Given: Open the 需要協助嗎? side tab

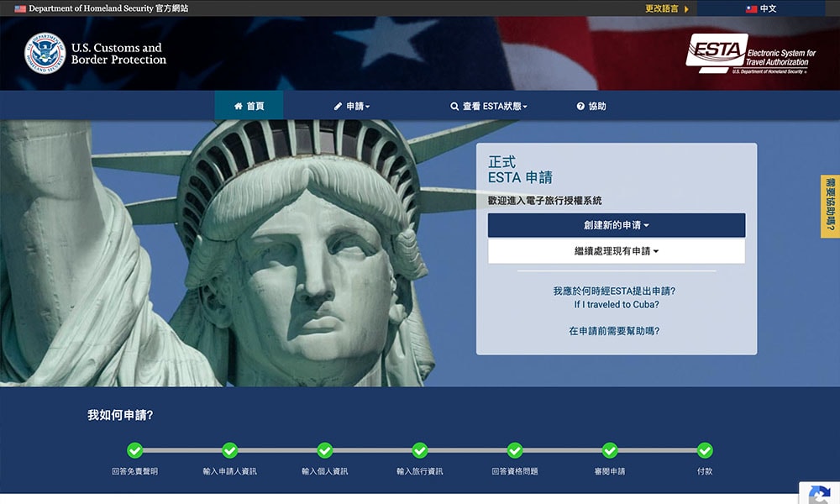Looking at the screenshot, I should 831,206.
